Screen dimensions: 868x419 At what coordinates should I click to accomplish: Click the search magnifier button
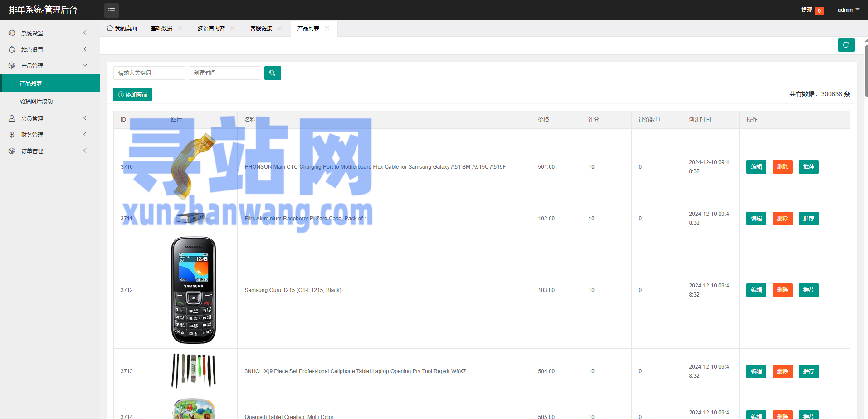(x=273, y=73)
